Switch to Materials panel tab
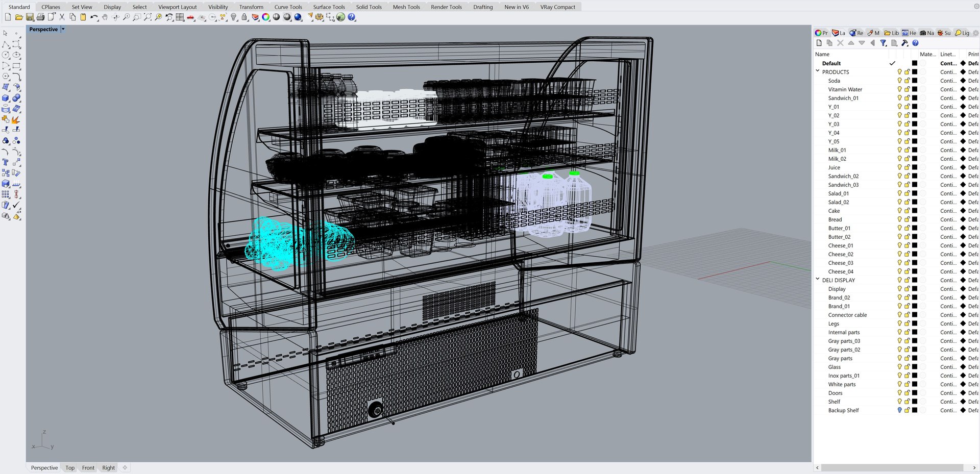 click(x=873, y=33)
